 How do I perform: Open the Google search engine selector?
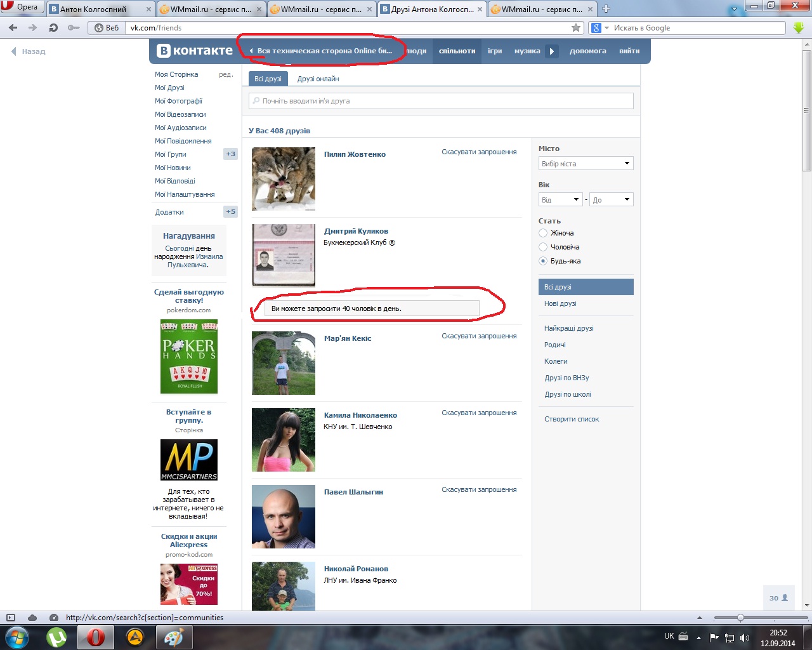tap(599, 28)
